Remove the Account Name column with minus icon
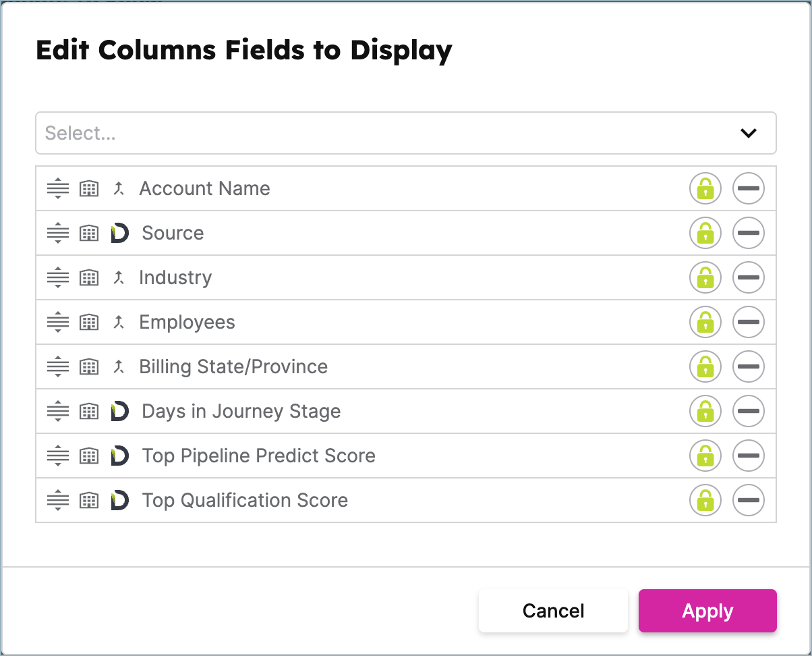This screenshot has height=656, width=812. (x=749, y=188)
